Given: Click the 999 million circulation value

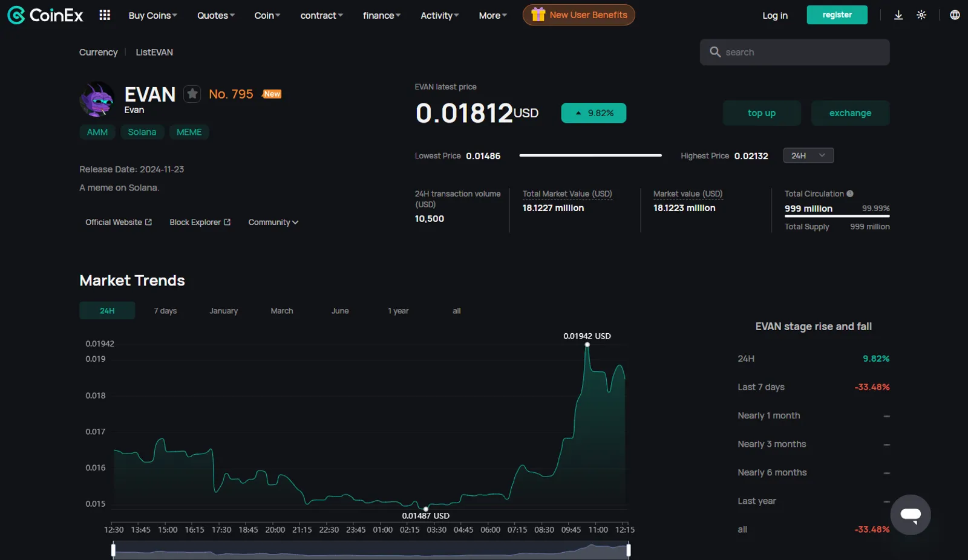Looking at the screenshot, I should [x=808, y=208].
